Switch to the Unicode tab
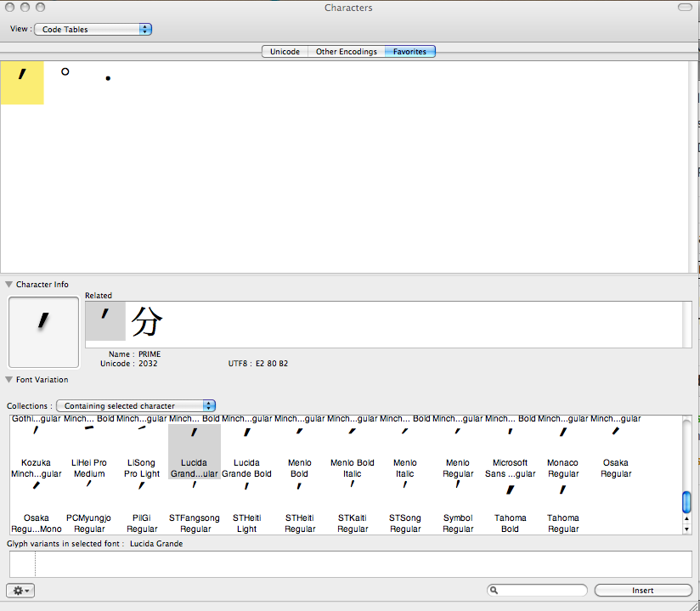The image size is (700, 611). pos(285,52)
